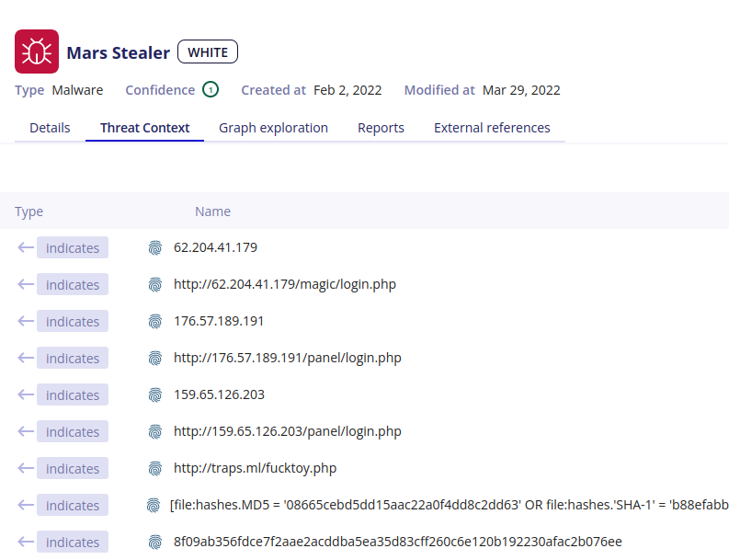Open the Details tab
This screenshot has height=560, width=729.
[50, 128]
